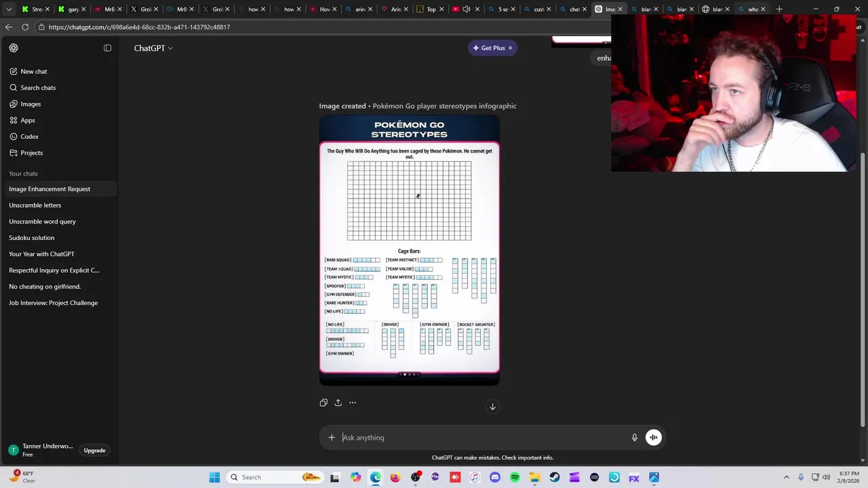
Task: Open Unscramble letters chat
Action: pyautogui.click(x=35, y=205)
